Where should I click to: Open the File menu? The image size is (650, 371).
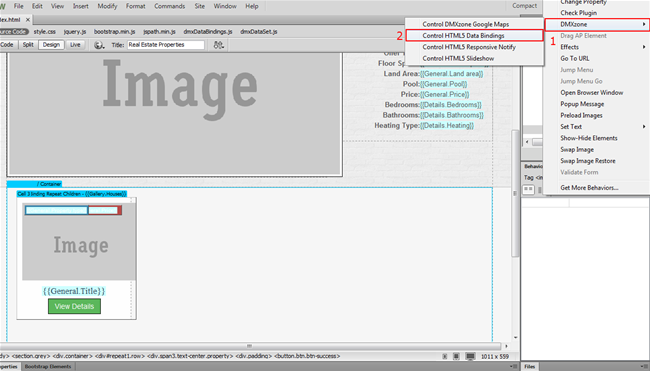(x=19, y=6)
